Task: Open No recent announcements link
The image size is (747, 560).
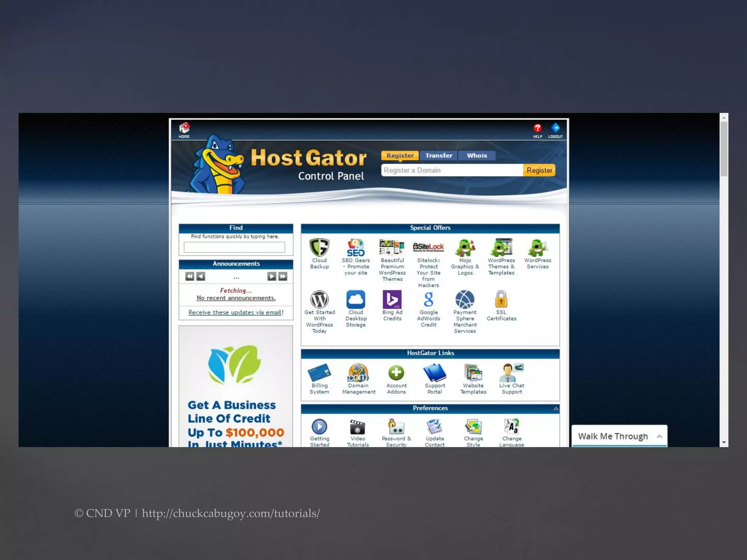Action: pyautogui.click(x=236, y=298)
